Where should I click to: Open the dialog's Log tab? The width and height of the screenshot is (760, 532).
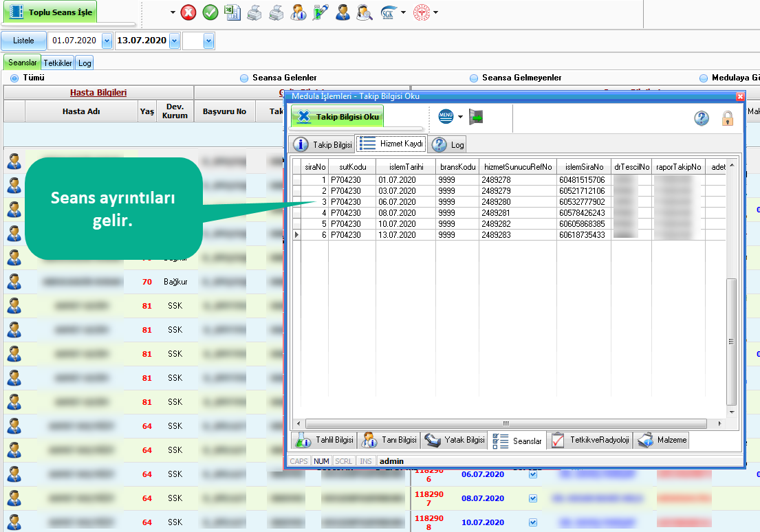(x=448, y=144)
